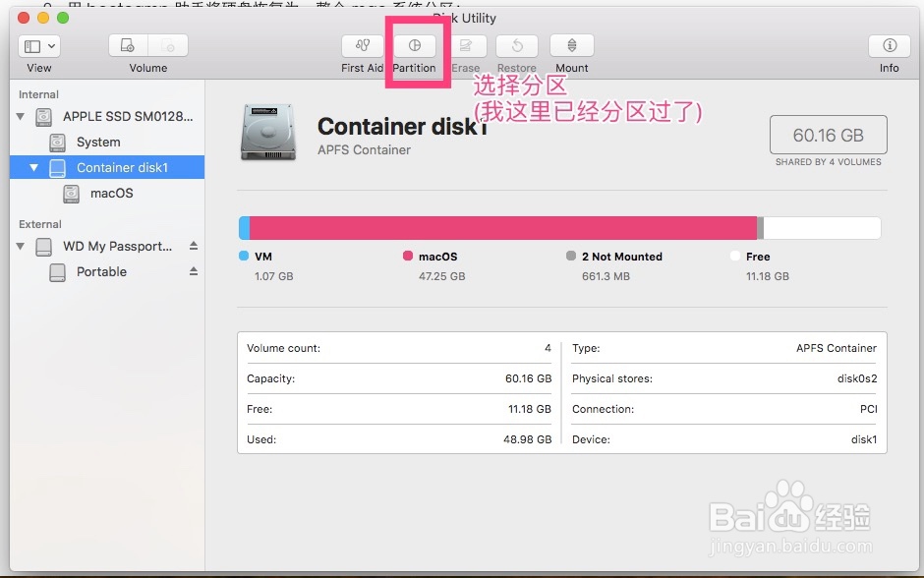Click the SHARED BY 4 VOLUMES caption
The height and width of the screenshot is (578, 924).
click(829, 162)
